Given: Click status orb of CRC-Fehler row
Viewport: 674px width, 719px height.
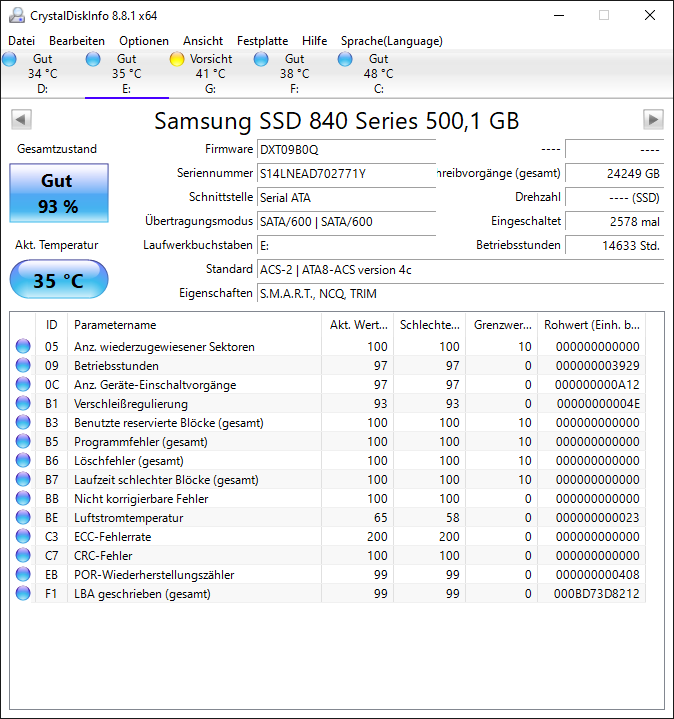Looking at the screenshot, I should tap(23, 556).
